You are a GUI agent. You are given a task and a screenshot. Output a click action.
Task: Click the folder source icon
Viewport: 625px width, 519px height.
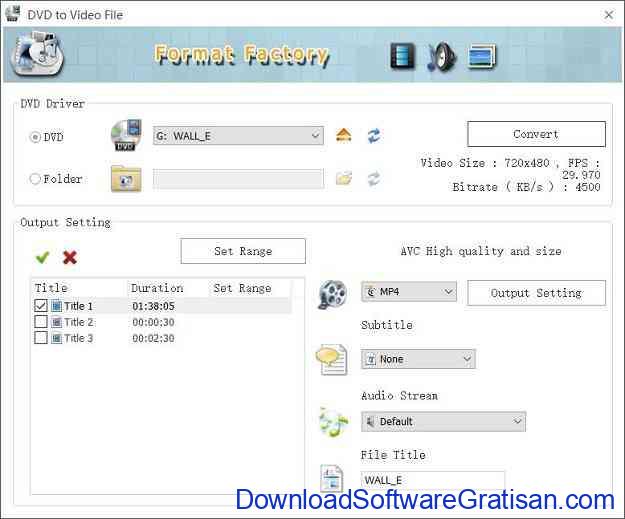(x=126, y=179)
